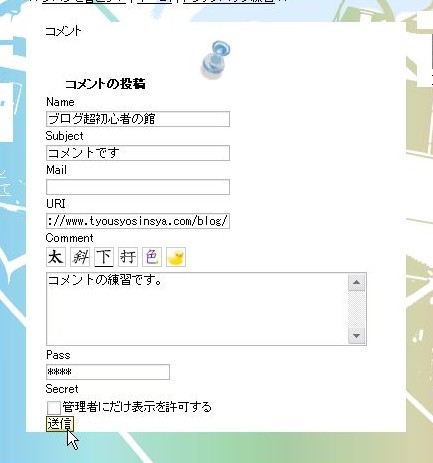Select the Pass password field

click(x=108, y=372)
